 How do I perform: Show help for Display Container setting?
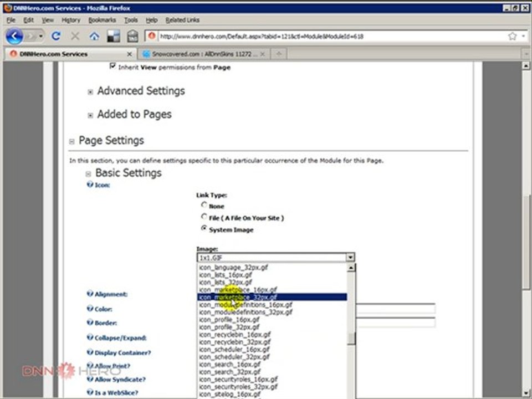coord(90,352)
